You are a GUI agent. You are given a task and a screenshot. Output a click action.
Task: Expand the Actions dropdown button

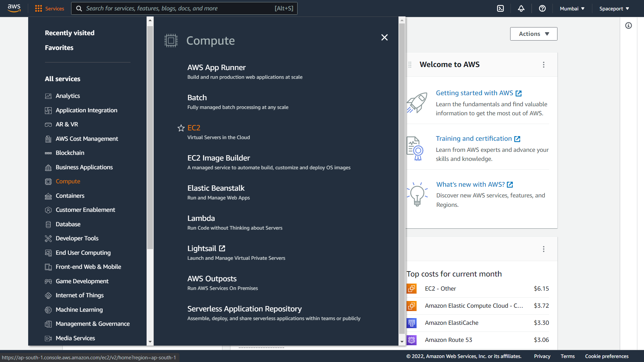(x=534, y=34)
